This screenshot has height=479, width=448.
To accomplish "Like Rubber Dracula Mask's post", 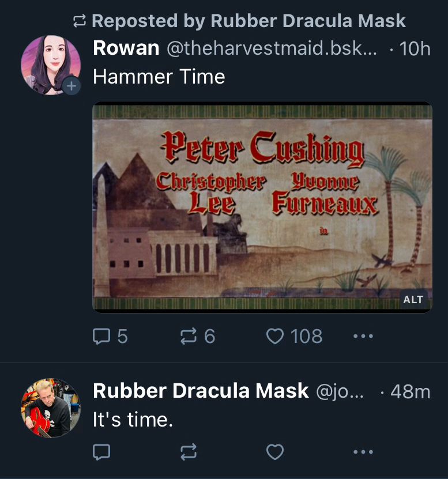I will click(x=275, y=452).
